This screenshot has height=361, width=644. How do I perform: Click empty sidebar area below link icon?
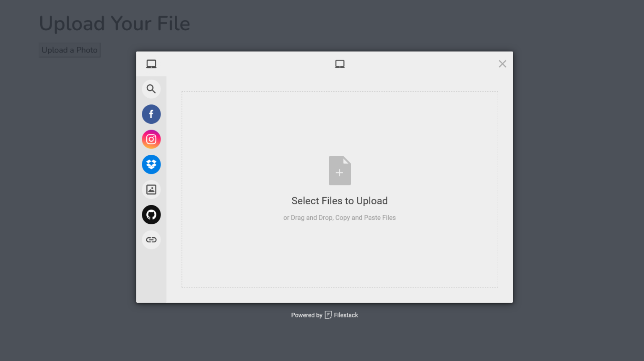(151, 277)
